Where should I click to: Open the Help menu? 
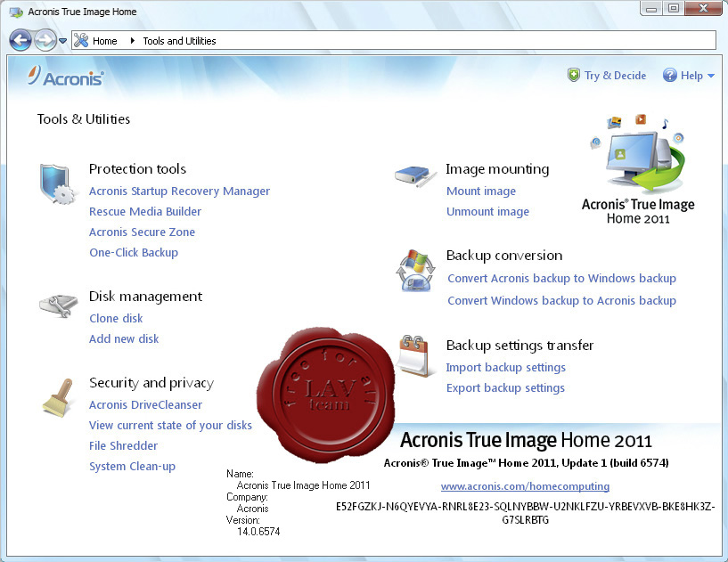(691, 76)
